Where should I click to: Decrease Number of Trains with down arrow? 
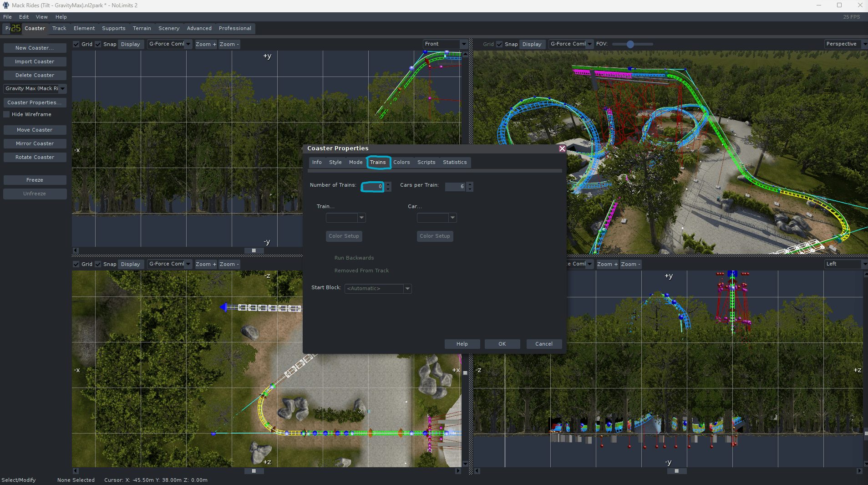[388, 189]
